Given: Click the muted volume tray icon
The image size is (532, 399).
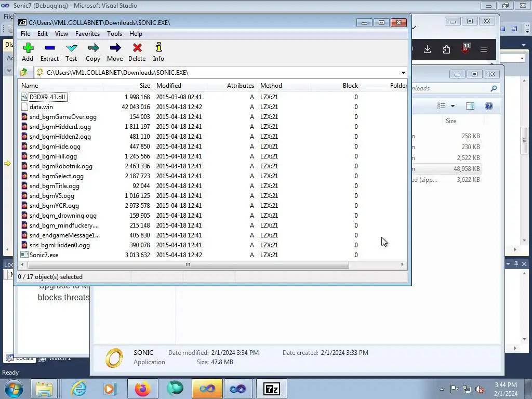Looking at the screenshot, I should (x=480, y=389).
